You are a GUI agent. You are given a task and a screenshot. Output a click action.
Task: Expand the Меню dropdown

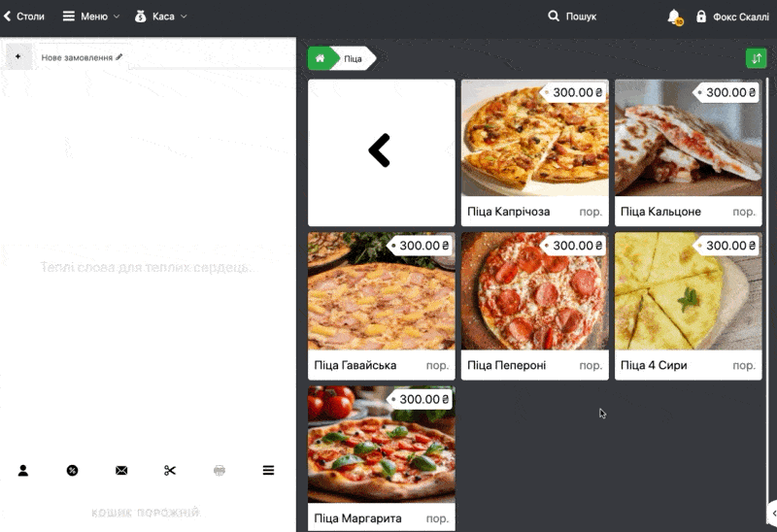tap(91, 17)
